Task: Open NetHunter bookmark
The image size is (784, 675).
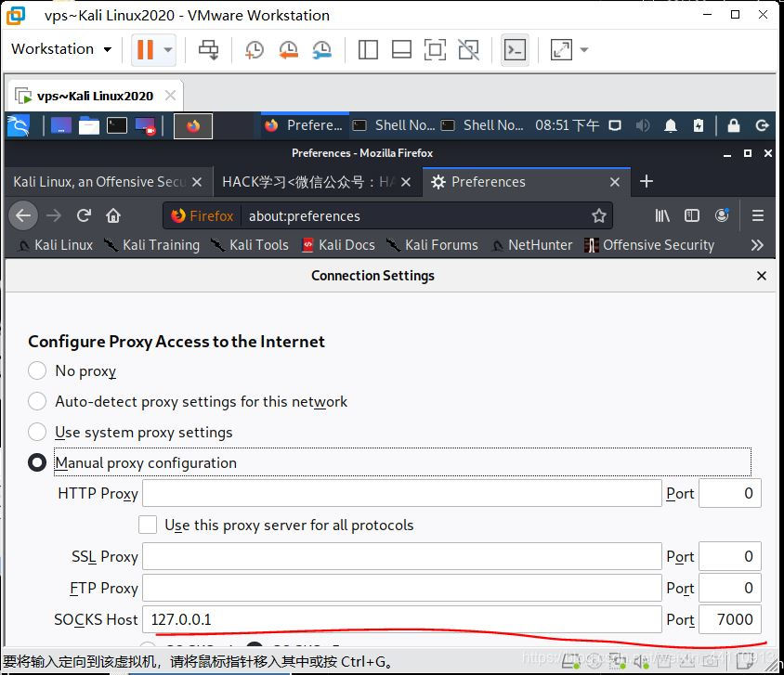Action: [532, 245]
